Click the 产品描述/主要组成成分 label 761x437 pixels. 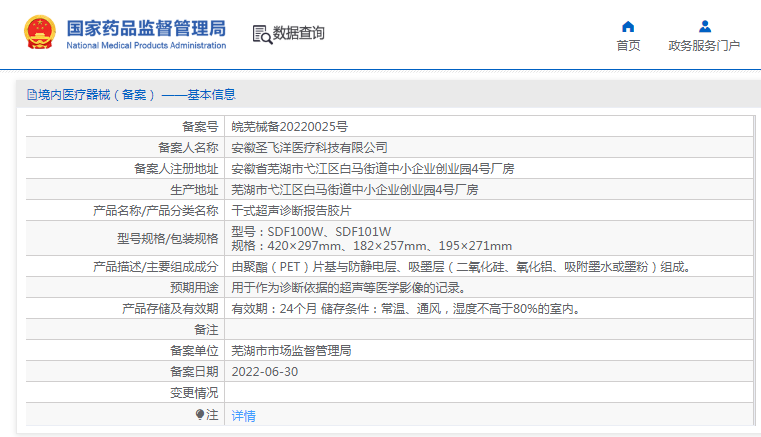coord(156,267)
